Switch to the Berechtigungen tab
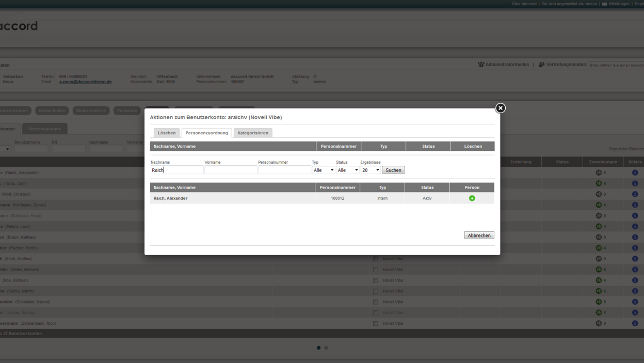644x363 pixels. tap(45, 129)
